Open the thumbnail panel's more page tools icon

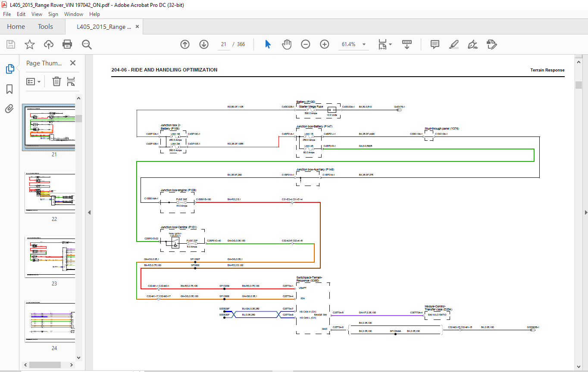pyautogui.click(x=71, y=81)
